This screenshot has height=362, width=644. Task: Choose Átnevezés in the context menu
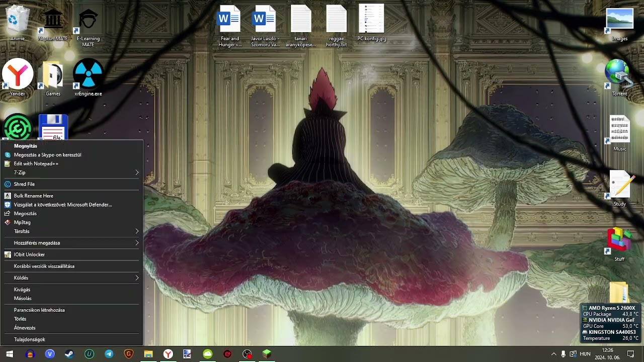71,328
